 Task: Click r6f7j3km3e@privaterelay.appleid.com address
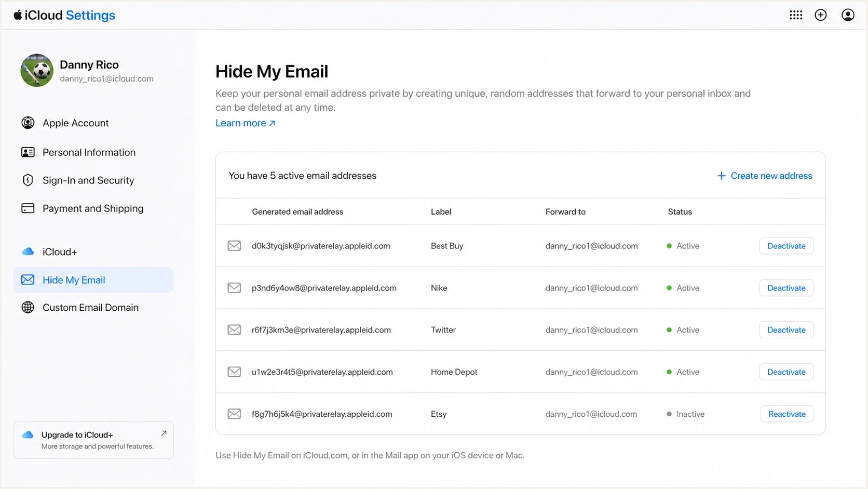[321, 330]
